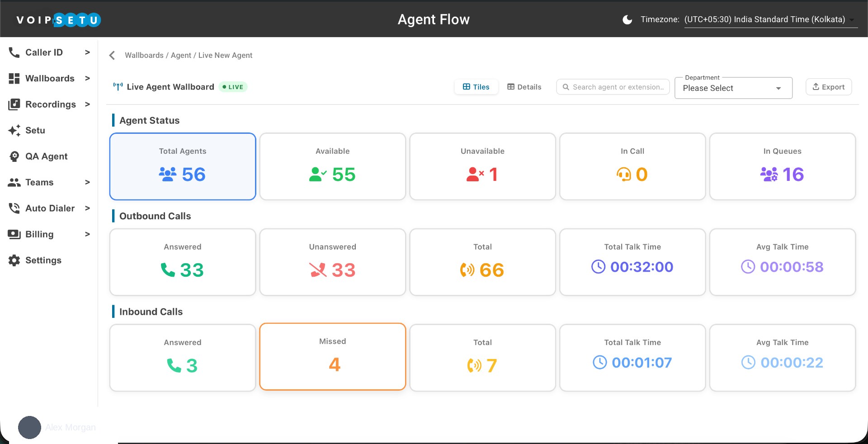Image resolution: width=868 pixels, height=444 pixels.
Task: Switch to Tiles view
Action: click(476, 87)
